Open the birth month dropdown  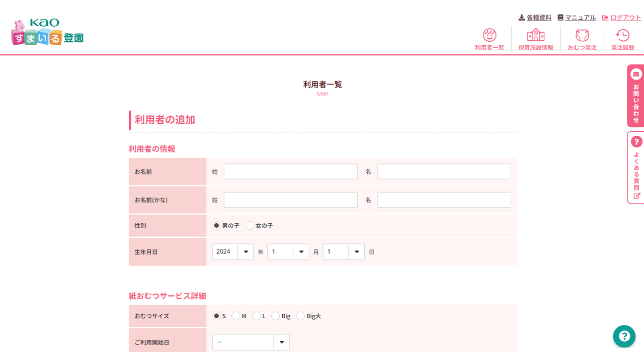click(288, 252)
